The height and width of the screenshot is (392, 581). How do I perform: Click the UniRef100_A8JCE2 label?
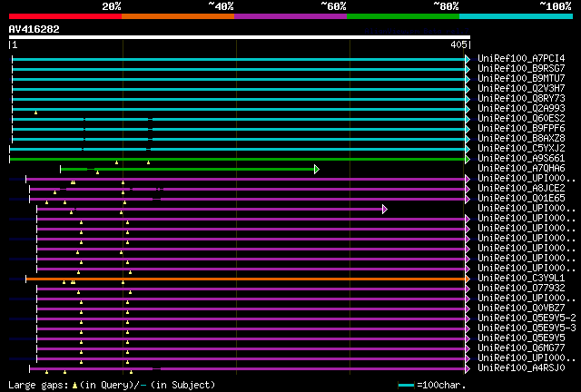click(521, 188)
